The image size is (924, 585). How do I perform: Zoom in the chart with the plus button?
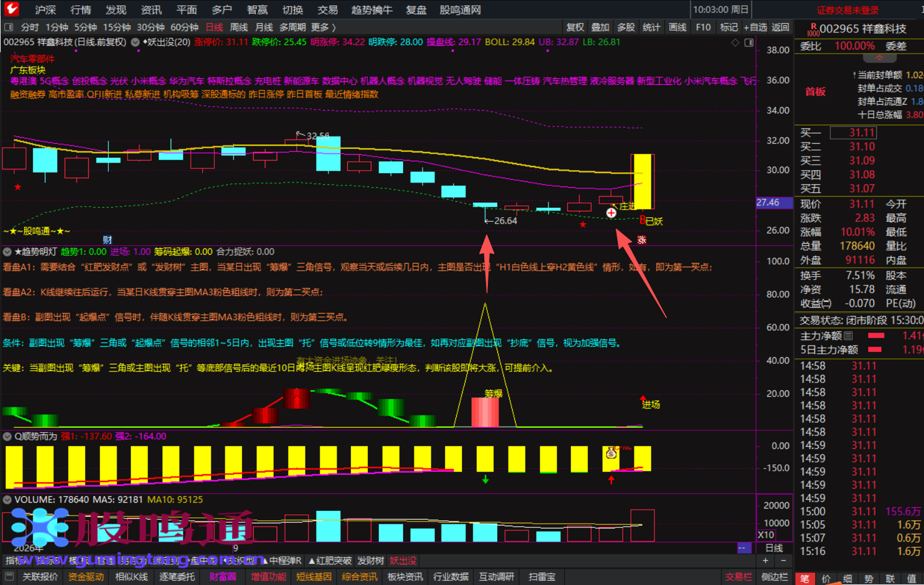pos(765,561)
